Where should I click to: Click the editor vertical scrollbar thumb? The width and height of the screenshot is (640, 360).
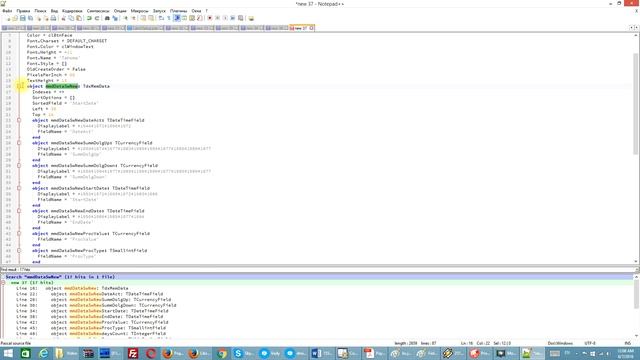[x=636, y=104]
